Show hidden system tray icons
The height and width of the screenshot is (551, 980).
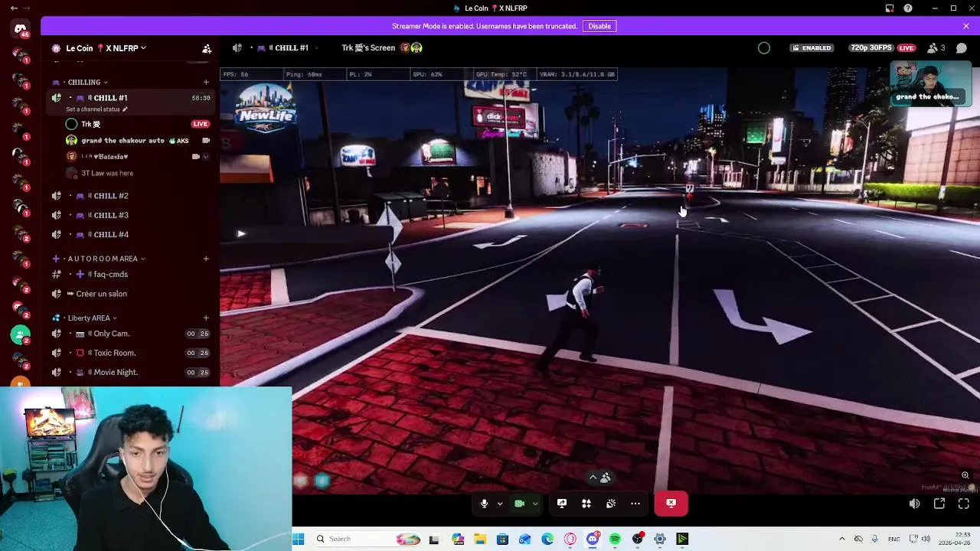point(841,540)
